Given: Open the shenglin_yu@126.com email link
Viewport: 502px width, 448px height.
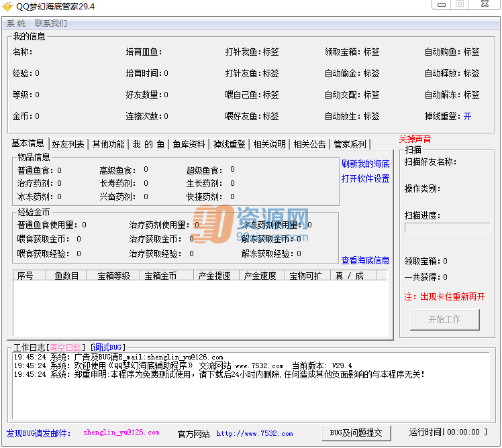Looking at the screenshot, I should pos(121,433).
